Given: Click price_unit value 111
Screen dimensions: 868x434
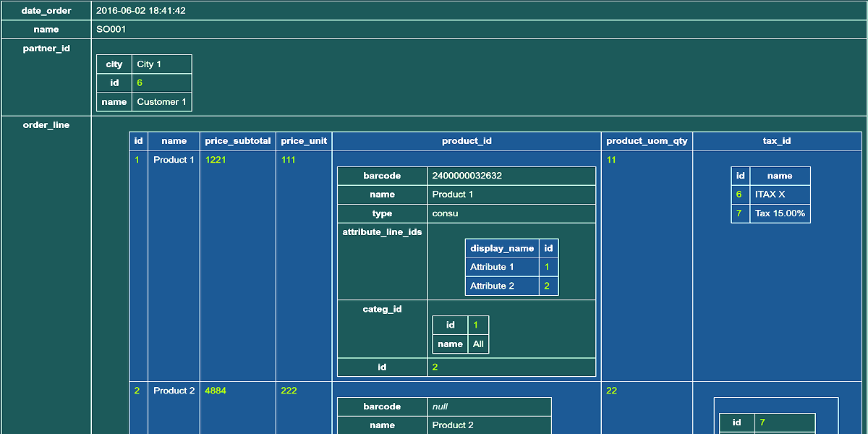Looking at the screenshot, I should pos(289,160).
